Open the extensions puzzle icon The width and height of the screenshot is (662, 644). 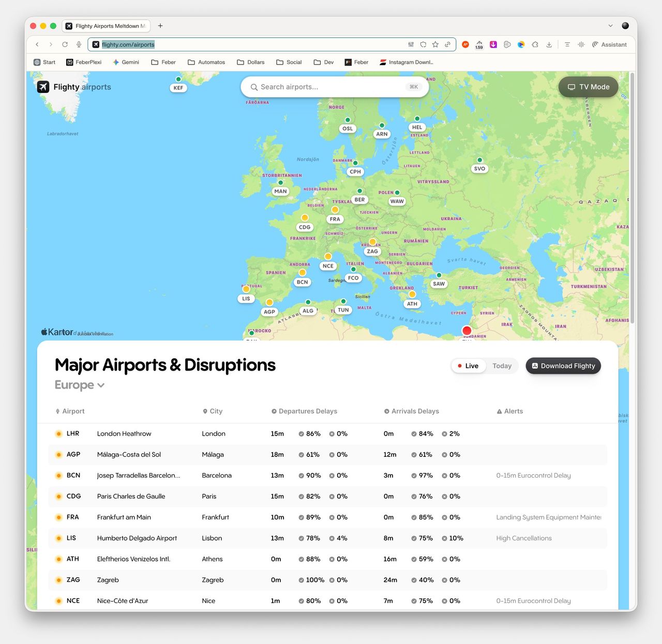(x=535, y=44)
